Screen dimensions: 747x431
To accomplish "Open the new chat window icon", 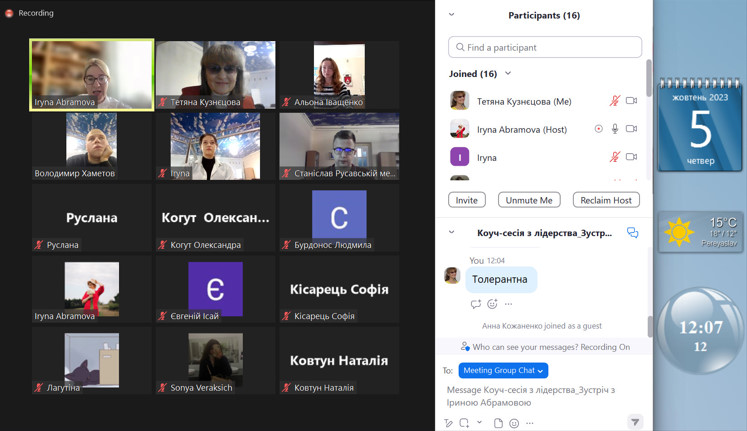I will [632, 232].
